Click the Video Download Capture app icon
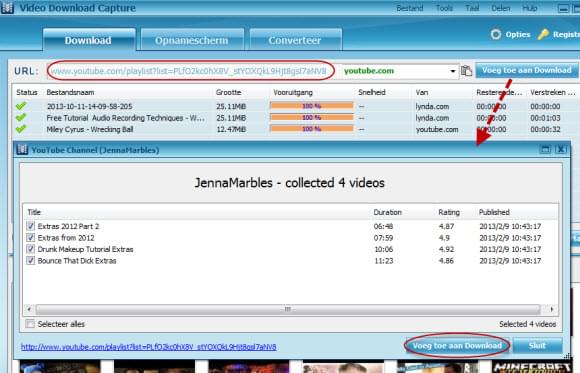 coord(7,7)
